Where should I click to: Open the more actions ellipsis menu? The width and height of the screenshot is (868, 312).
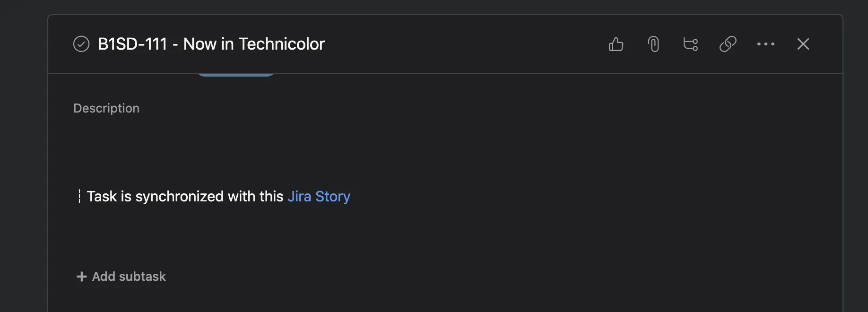(765, 44)
